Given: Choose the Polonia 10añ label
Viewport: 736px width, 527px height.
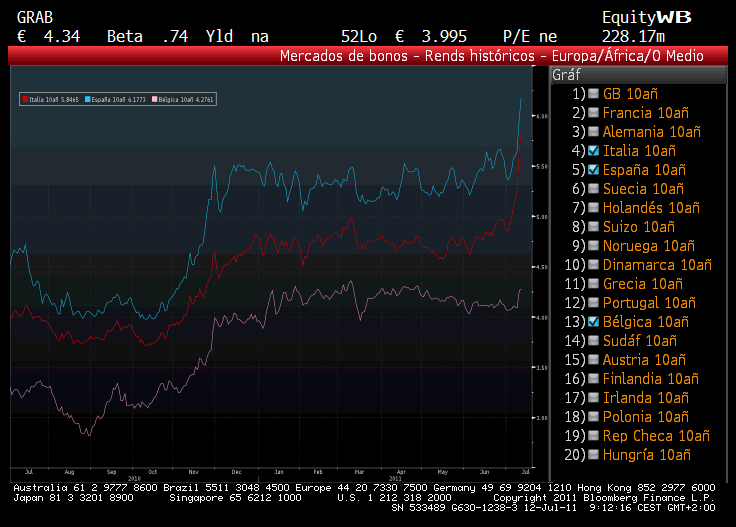Looking at the screenshot, I should 645,417.
